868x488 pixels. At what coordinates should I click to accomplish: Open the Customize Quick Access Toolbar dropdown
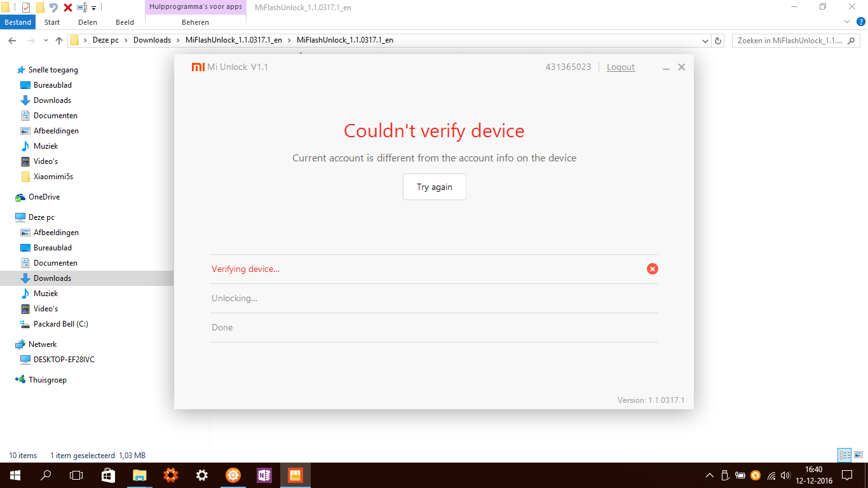click(94, 8)
